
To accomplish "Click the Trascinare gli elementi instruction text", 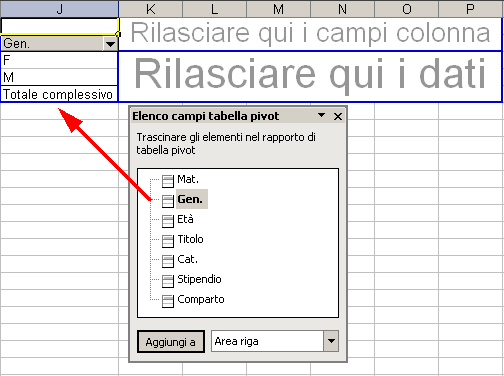I will [x=226, y=144].
